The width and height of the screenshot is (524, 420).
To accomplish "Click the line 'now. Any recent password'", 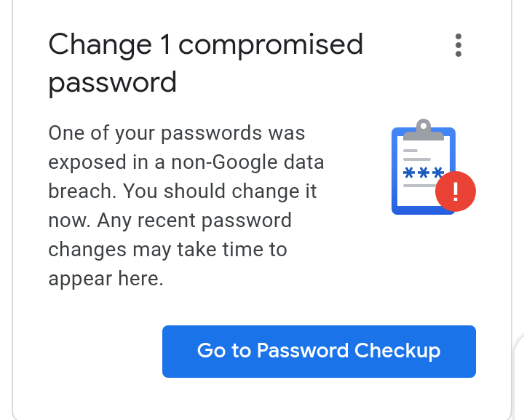I will point(170,221).
